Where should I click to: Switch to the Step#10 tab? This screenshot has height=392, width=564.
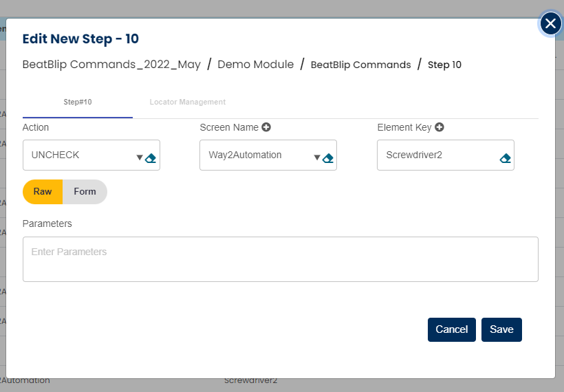78,102
